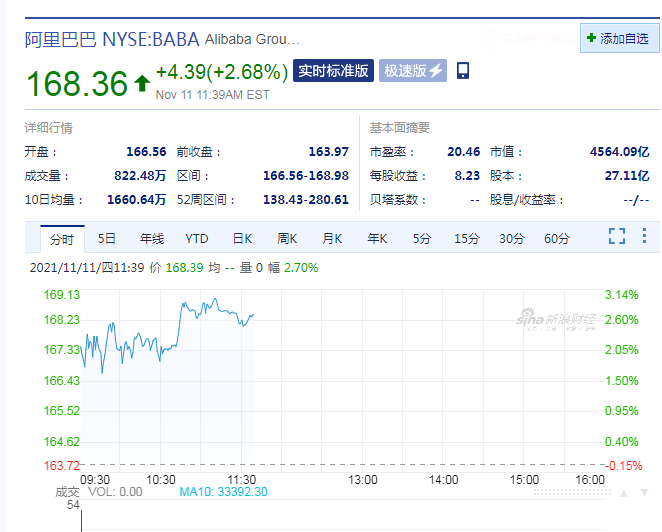This screenshot has width=662, height=532.
Task: Select the 60分 interval tab
Action: 557,239
